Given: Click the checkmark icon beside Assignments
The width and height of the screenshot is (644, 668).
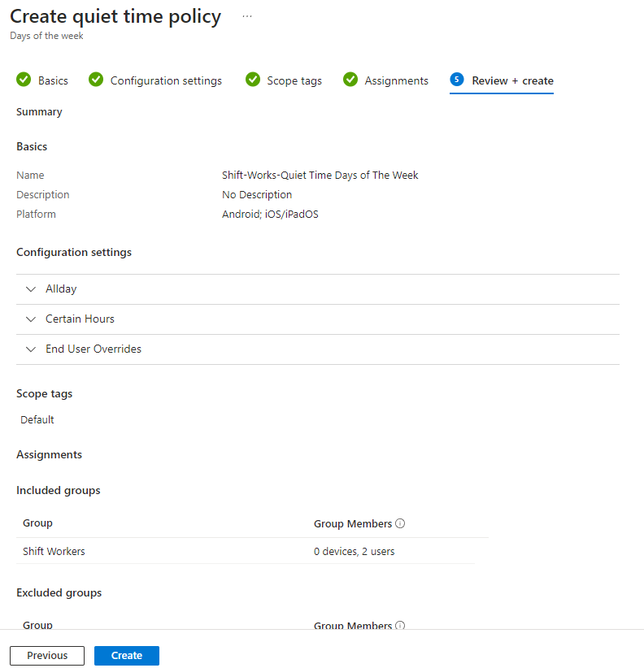Looking at the screenshot, I should [x=350, y=80].
